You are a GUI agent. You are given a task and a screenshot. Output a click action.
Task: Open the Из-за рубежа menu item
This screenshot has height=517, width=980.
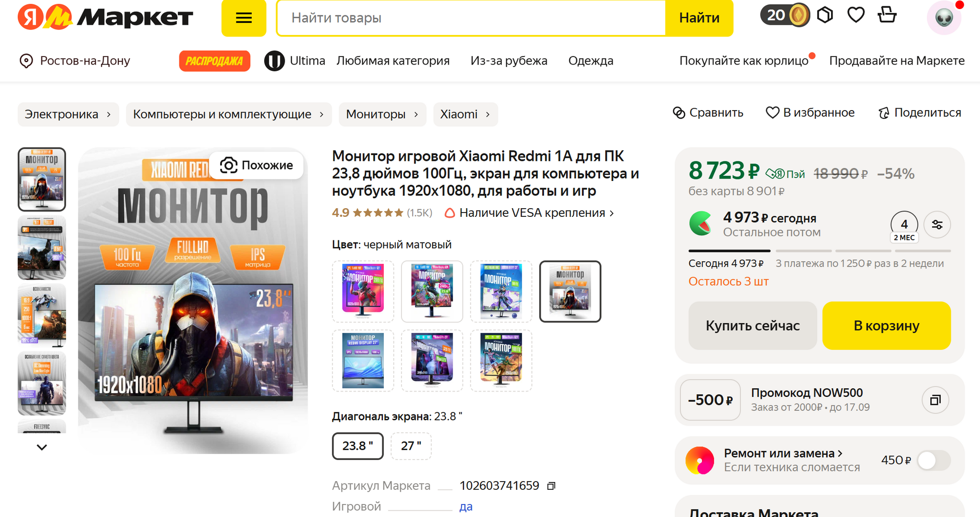[x=509, y=61]
